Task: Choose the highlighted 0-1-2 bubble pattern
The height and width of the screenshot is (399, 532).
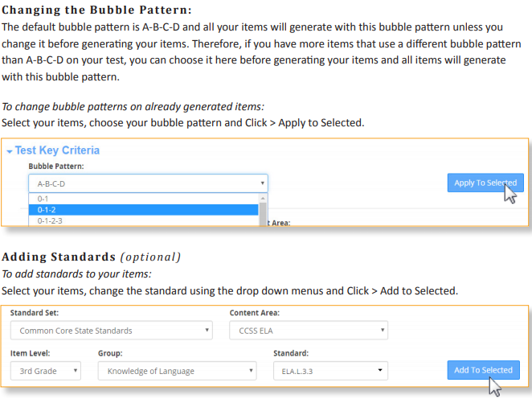Action: point(143,210)
